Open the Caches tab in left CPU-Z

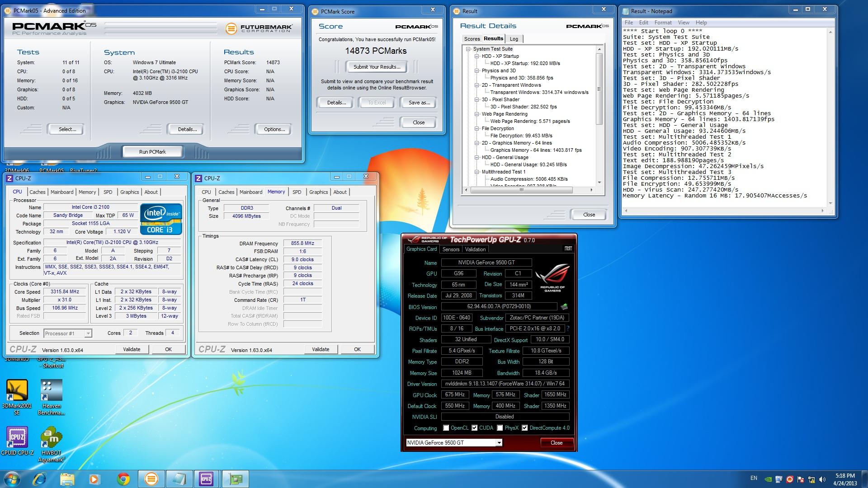38,192
